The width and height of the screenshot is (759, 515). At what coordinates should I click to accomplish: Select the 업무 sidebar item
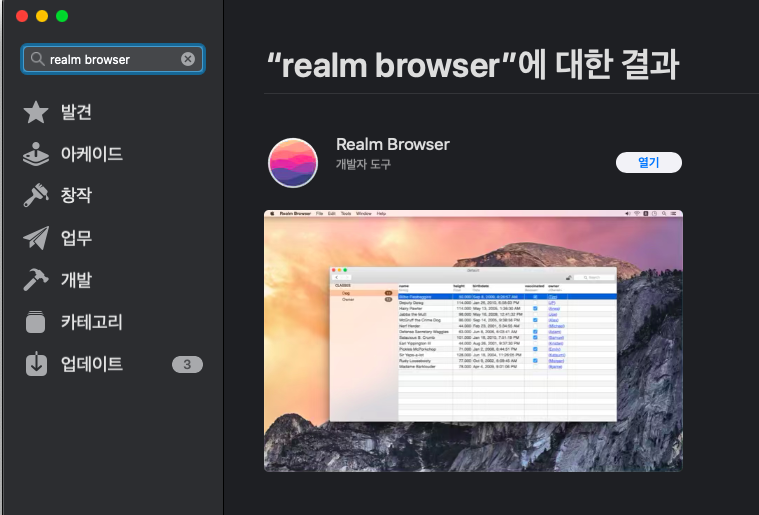pos(76,238)
